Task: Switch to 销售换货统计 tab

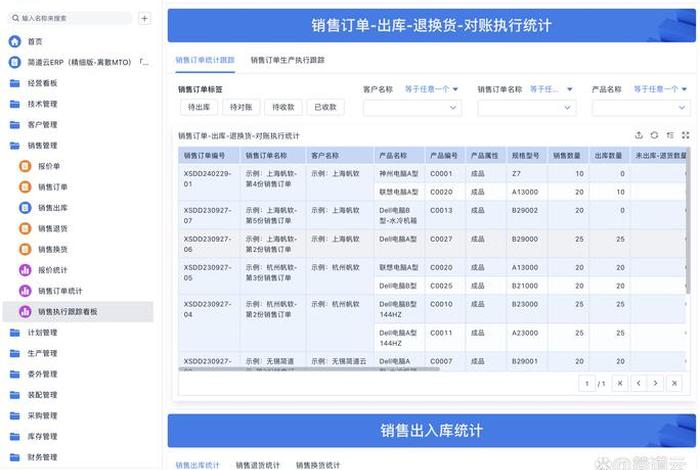Action: (318, 465)
